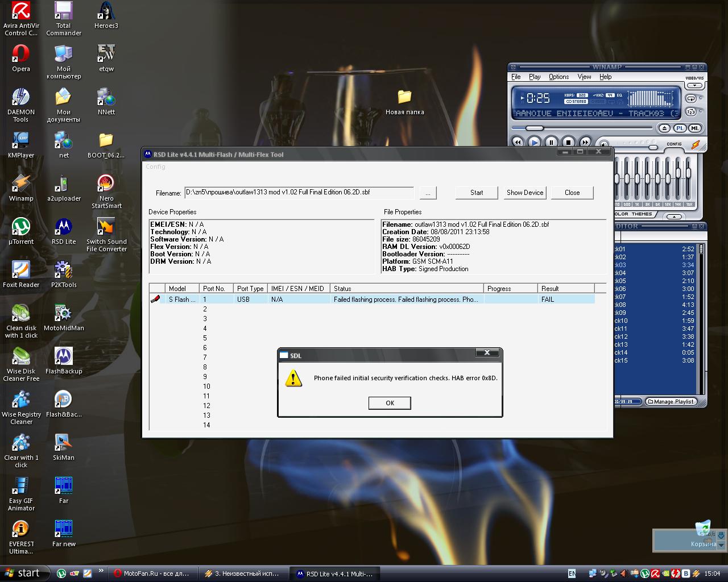The width and height of the screenshot is (728, 582).
Task: Select the Total Commander desktop icon
Action: pos(64,18)
